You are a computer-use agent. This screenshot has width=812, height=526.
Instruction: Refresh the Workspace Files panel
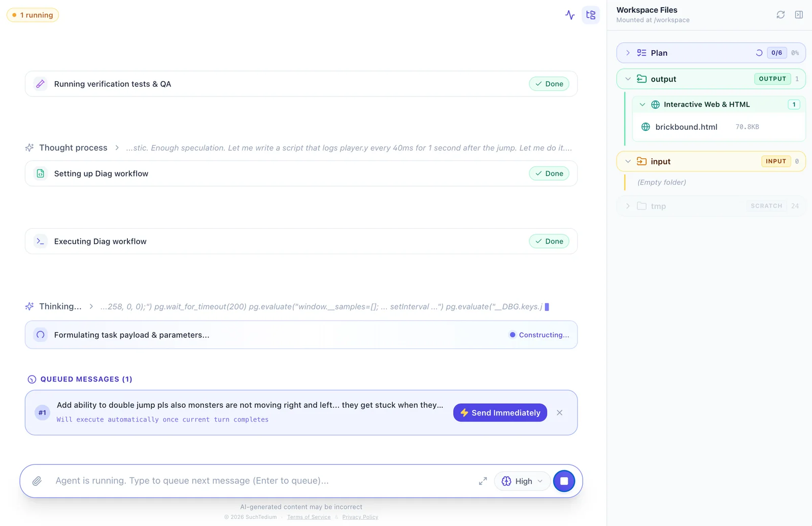781,15
